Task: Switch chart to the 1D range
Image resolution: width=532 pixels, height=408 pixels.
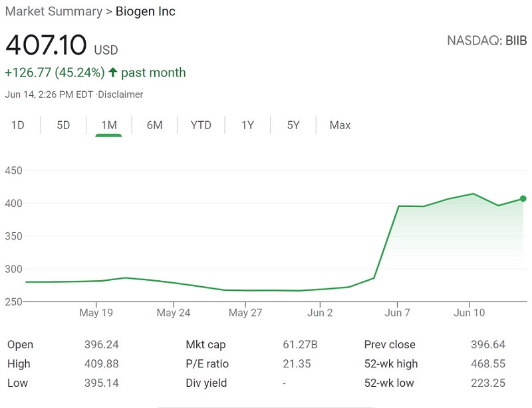Action: coord(18,125)
